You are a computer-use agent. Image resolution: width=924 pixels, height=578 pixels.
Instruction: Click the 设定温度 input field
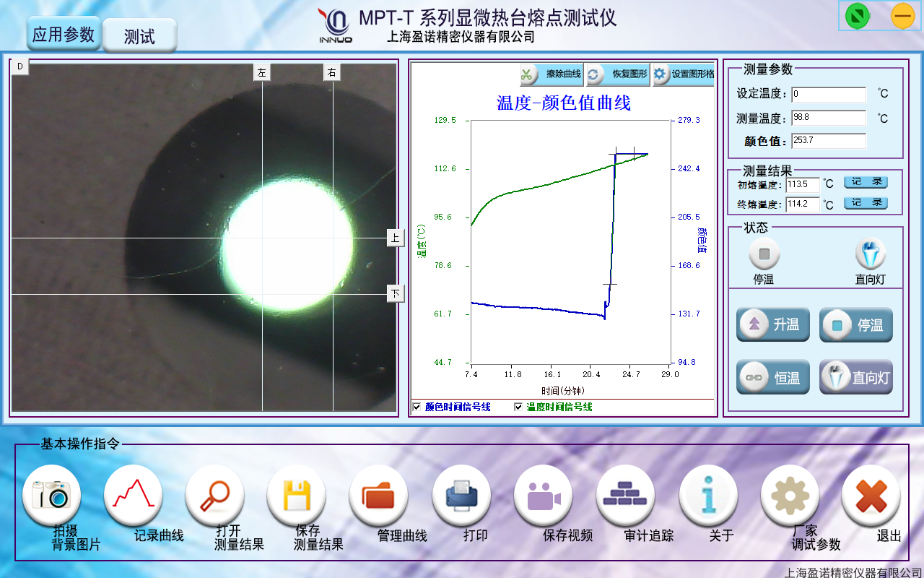828,95
